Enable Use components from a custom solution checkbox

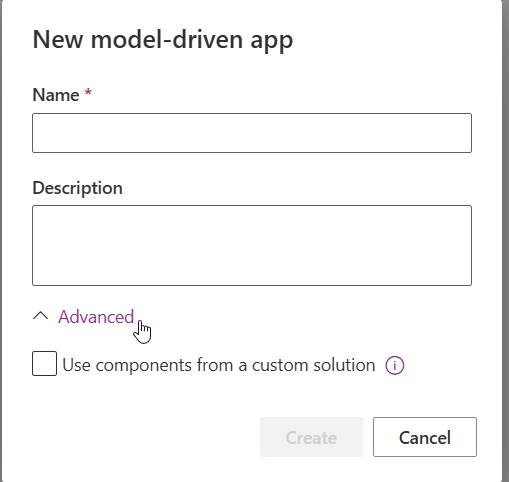[44, 363]
